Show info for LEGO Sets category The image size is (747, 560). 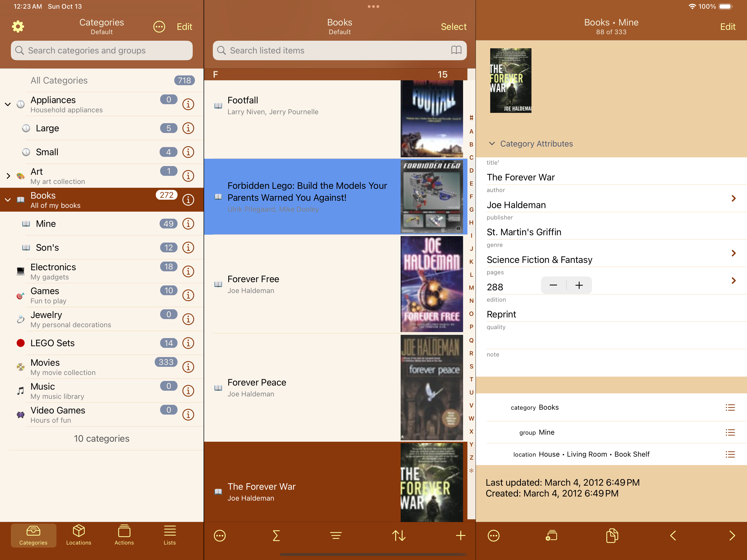click(188, 343)
